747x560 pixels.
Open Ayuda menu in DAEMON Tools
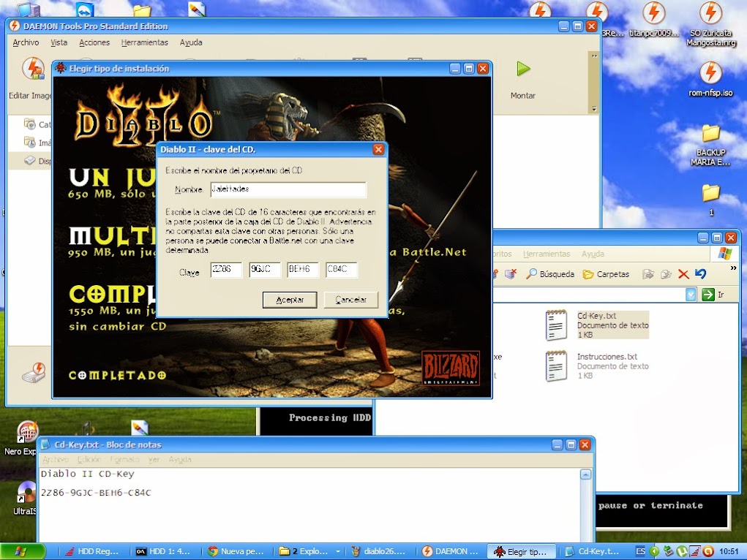pos(191,42)
